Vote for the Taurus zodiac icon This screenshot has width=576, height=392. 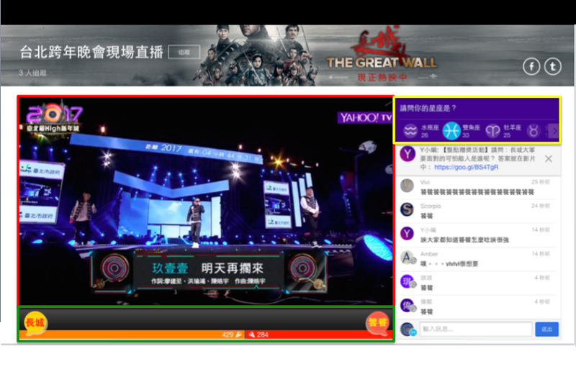click(x=534, y=131)
